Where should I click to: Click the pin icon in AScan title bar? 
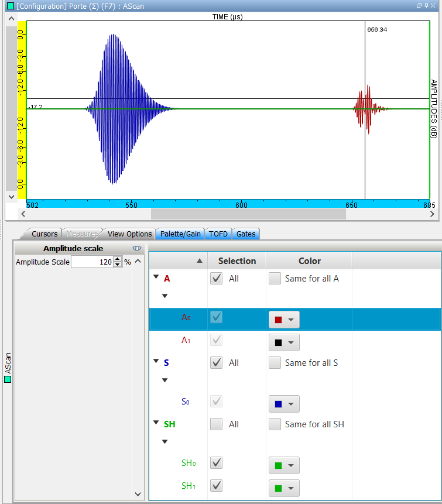tap(427, 6)
